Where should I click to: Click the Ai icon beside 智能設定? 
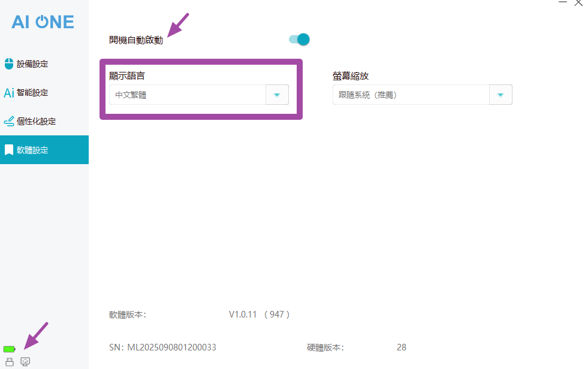click(9, 93)
